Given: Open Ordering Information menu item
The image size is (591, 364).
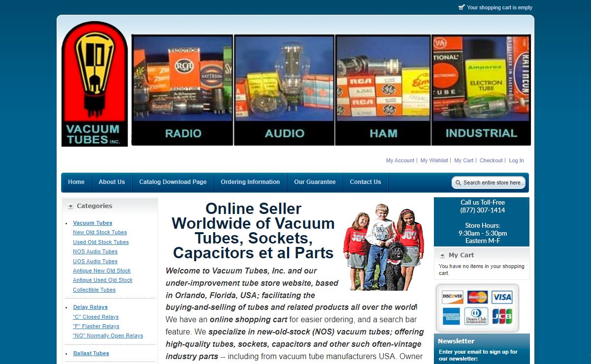Looking at the screenshot, I should click(250, 182).
